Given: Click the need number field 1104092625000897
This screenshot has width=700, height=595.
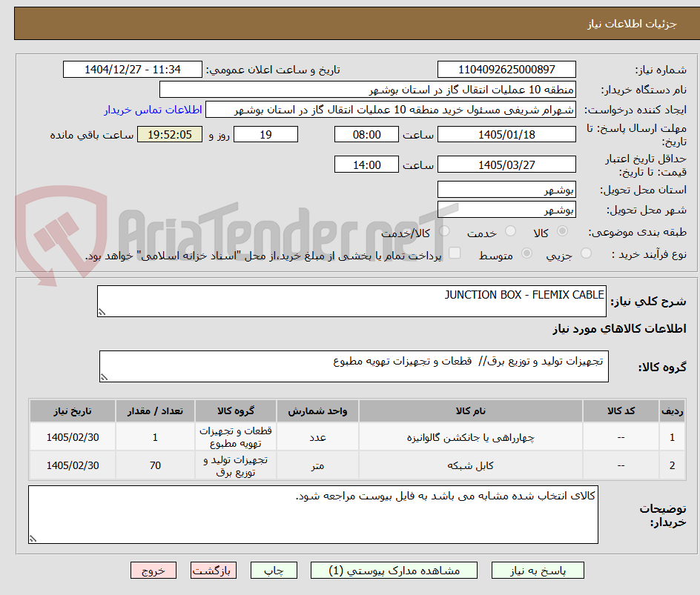Looking at the screenshot, I should 506,70.
